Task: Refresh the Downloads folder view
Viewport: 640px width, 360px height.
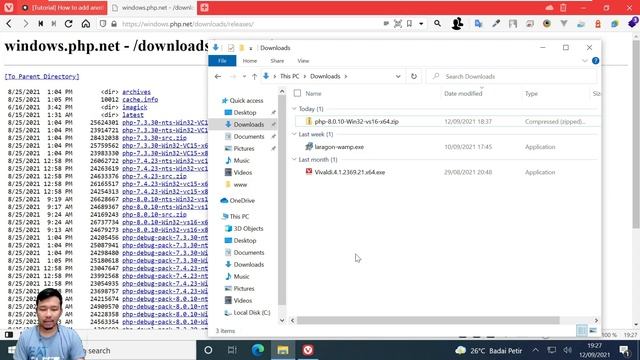Action: coord(413,76)
